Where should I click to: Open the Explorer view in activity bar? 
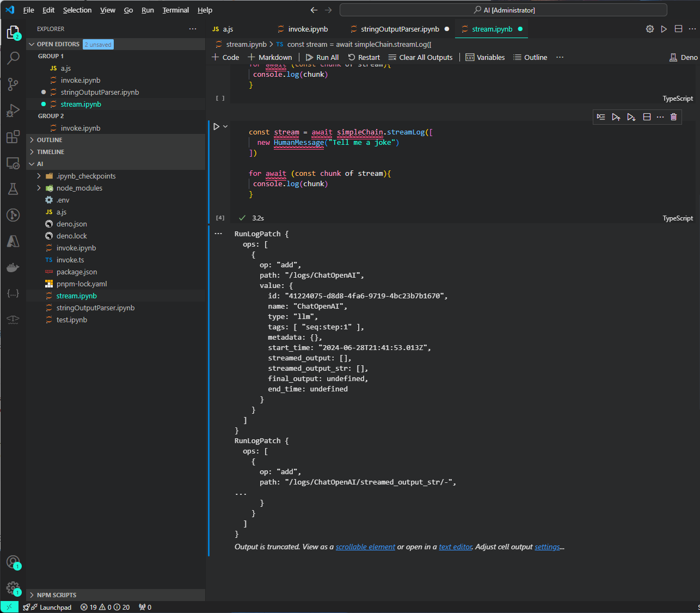tap(13, 33)
